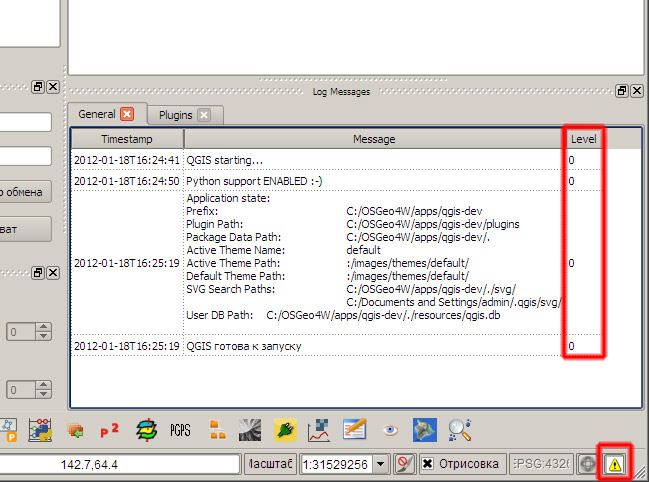Screen dimensions: 649x482
Task: Click the network graph with P icon
Action: [x=9, y=430]
